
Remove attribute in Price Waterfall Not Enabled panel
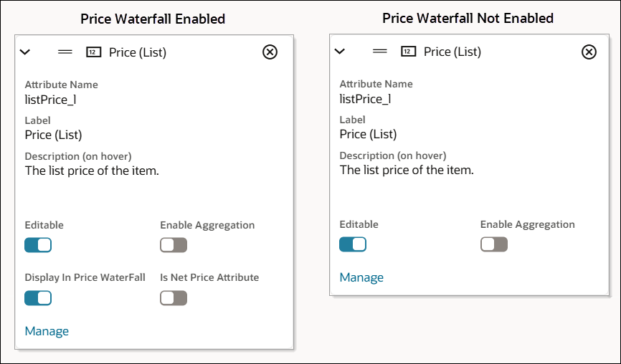click(x=588, y=52)
